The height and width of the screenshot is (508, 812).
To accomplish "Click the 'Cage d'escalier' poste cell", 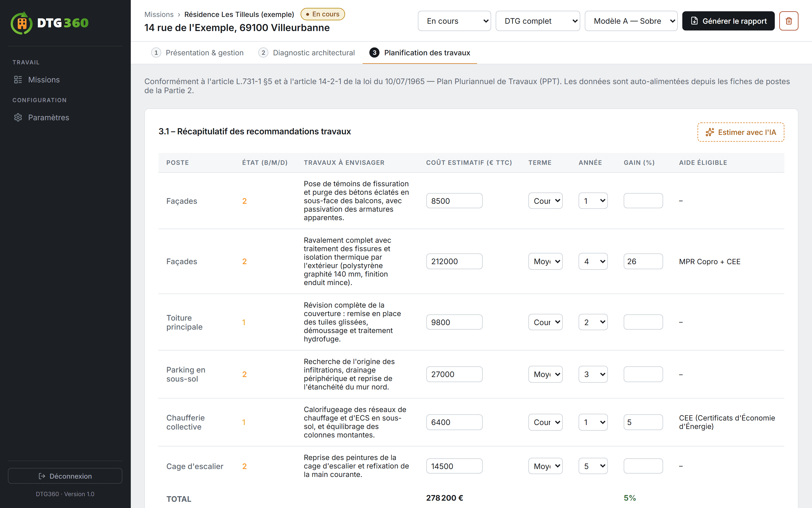I will tap(195, 466).
